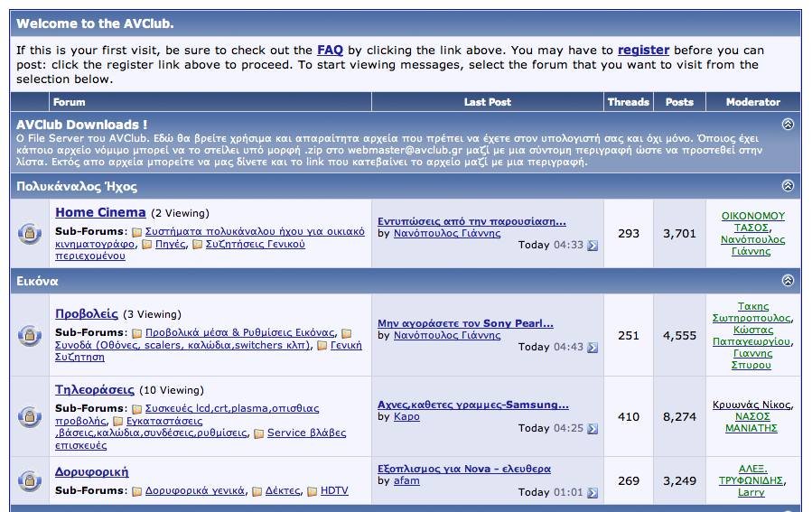Open last post Εντυπώσεις από την παρουσίαση
This screenshot has height=512, width=812.
(x=471, y=221)
